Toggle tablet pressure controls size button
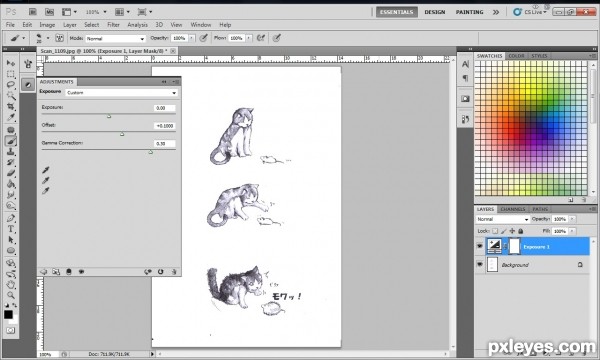The height and width of the screenshot is (360, 600). tap(277, 38)
